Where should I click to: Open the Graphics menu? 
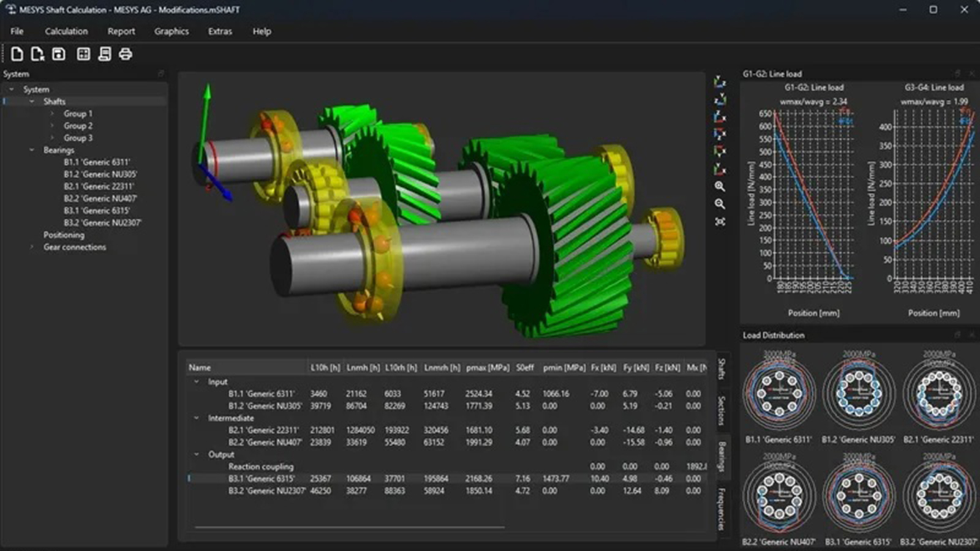click(x=171, y=31)
